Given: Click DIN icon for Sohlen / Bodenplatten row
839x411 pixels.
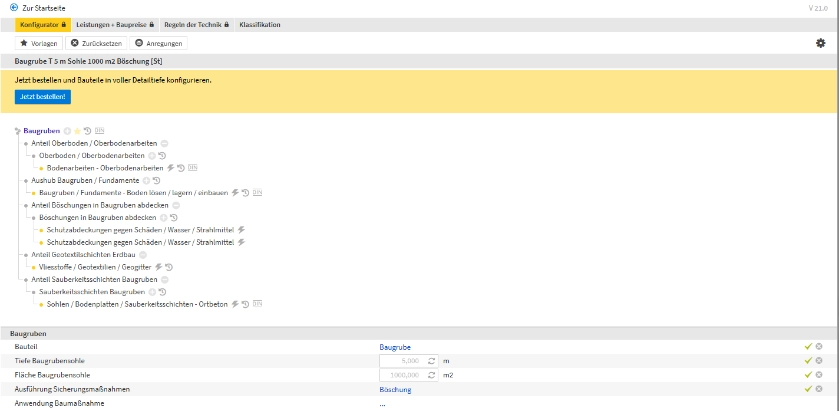Looking at the screenshot, I should (x=257, y=303).
